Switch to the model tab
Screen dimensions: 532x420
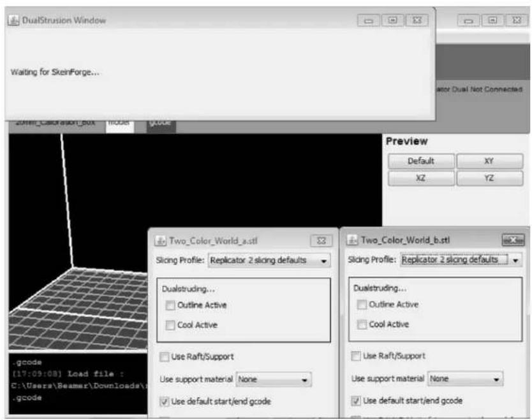120,125
